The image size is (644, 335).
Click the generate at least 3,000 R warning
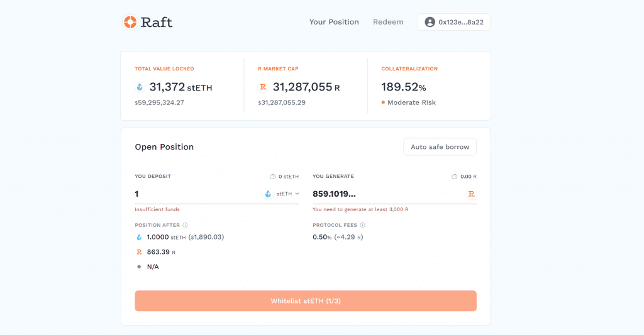click(x=360, y=209)
